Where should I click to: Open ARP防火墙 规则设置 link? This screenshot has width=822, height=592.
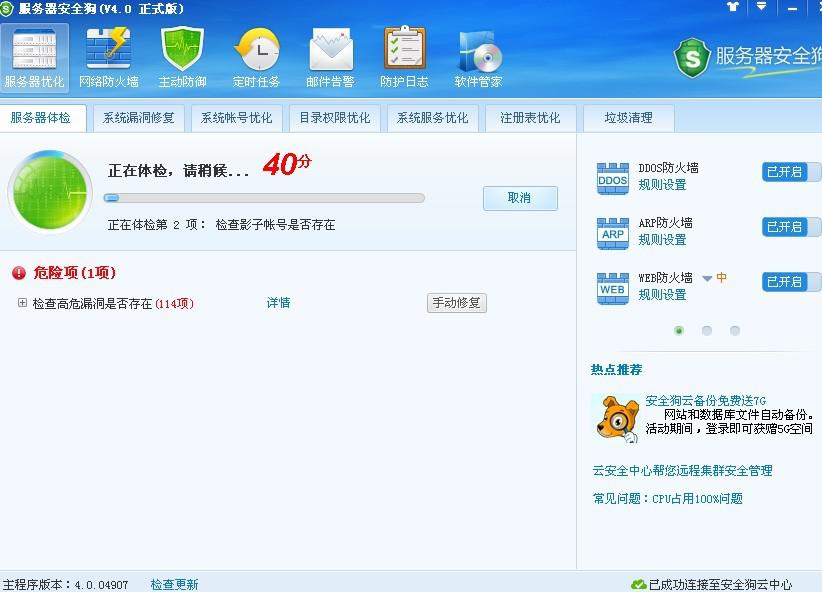663,240
